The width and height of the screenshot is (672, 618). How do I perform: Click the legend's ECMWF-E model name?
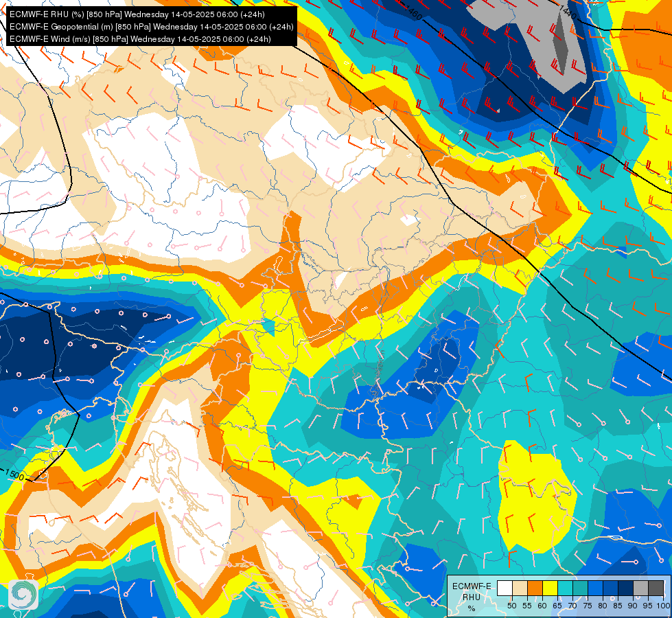click(472, 586)
